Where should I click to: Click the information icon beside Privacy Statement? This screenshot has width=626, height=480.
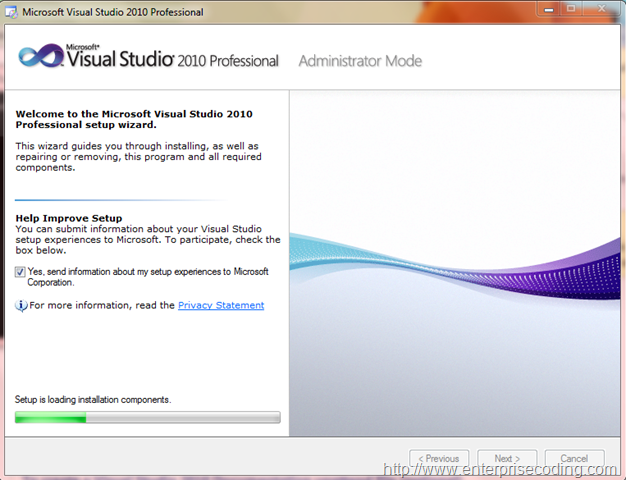21,305
